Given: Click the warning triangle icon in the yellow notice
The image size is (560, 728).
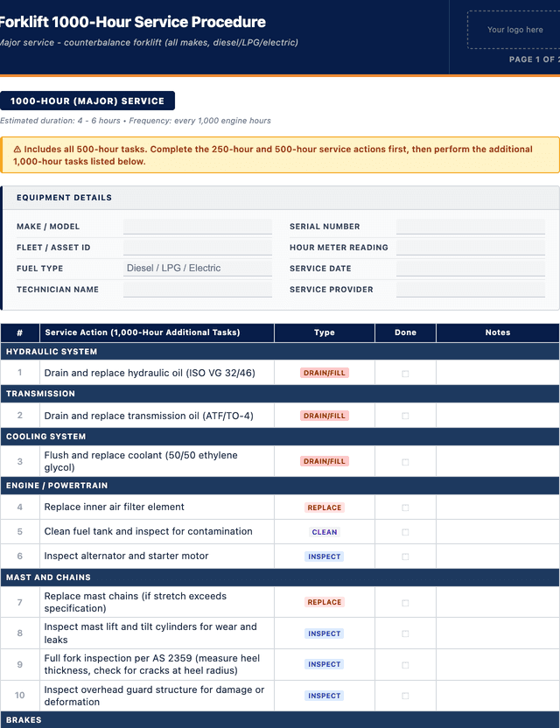Looking at the screenshot, I should click(x=17, y=150).
